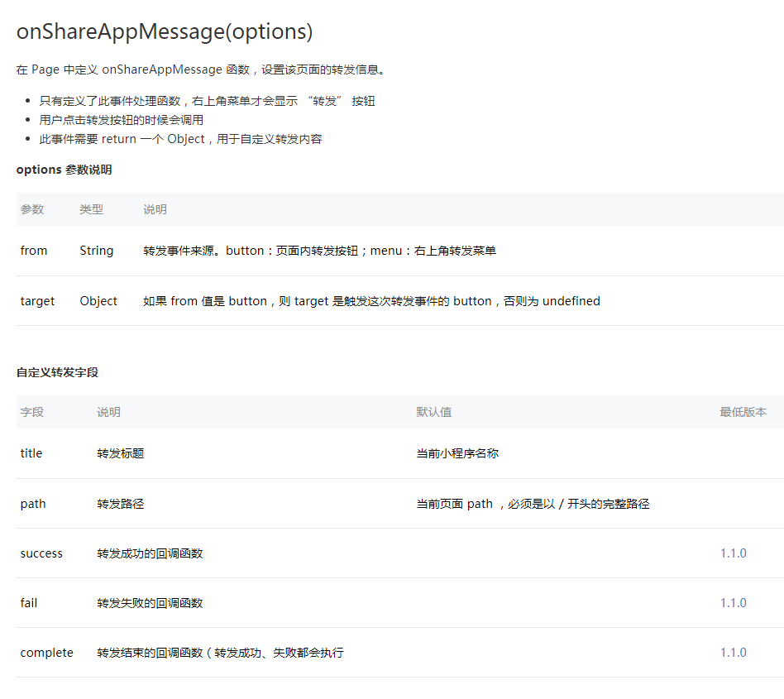Click the 'Object' type cell
The image size is (784, 699).
click(98, 301)
